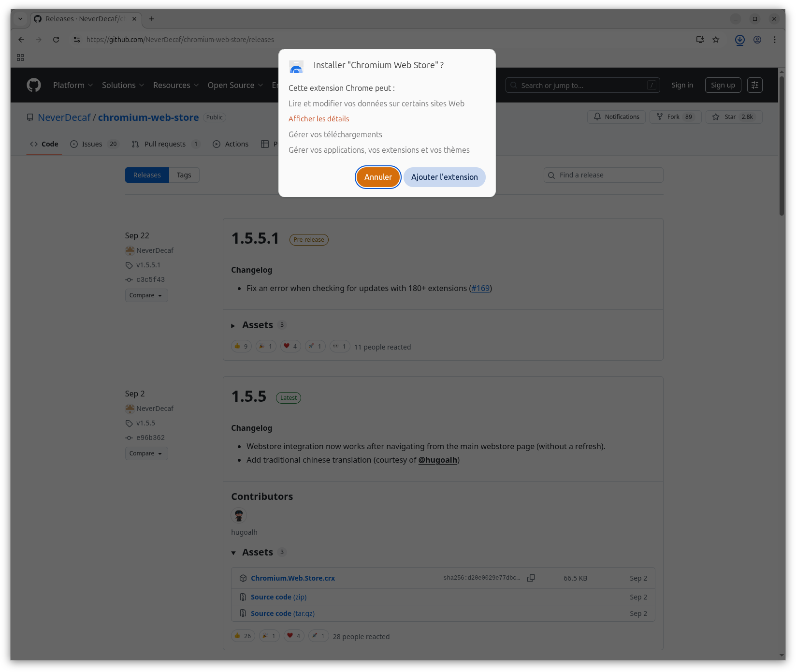Click the GitHub logo icon

[34, 85]
